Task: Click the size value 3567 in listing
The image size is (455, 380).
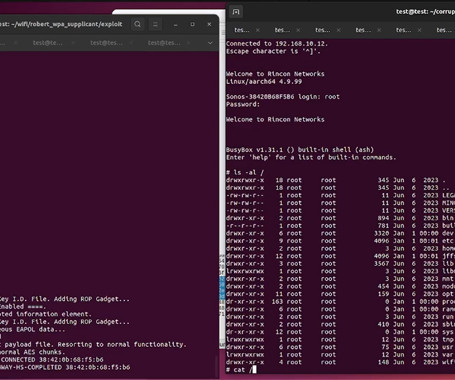Action: tap(381, 264)
